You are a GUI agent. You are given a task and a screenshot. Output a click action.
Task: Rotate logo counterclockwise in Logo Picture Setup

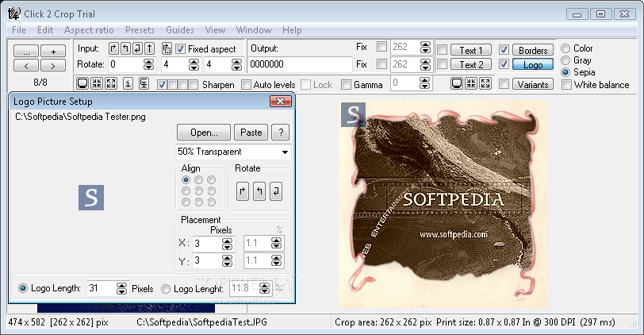tap(259, 191)
